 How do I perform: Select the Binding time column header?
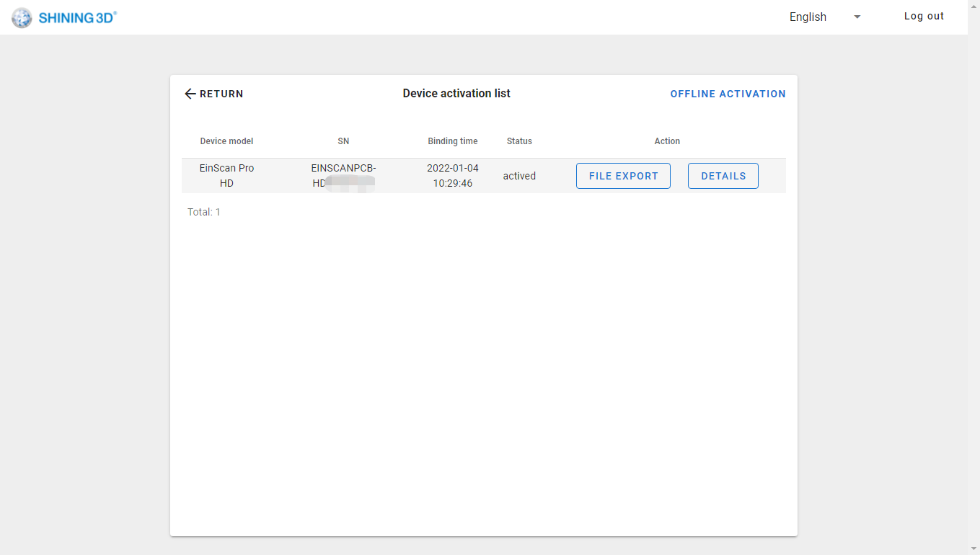pyautogui.click(x=453, y=141)
